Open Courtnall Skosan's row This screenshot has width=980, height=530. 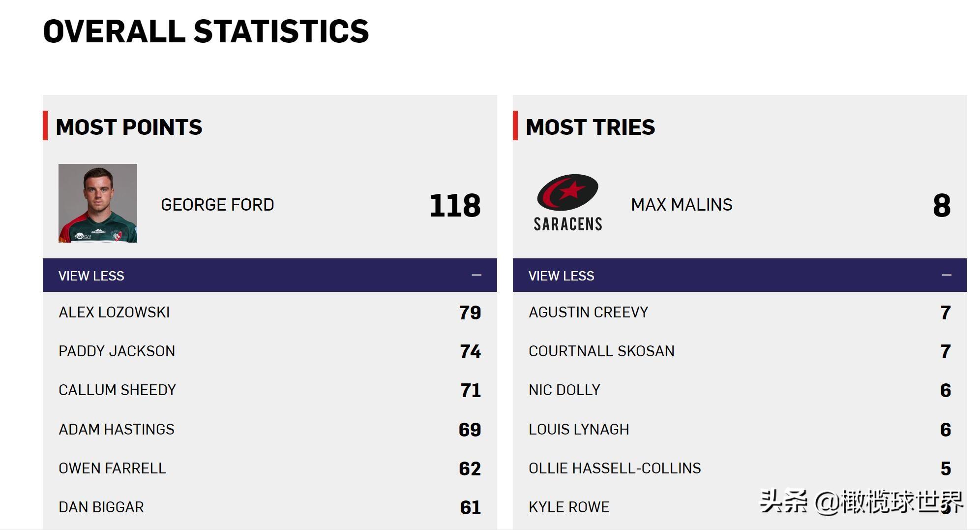[x=601, y=351]
